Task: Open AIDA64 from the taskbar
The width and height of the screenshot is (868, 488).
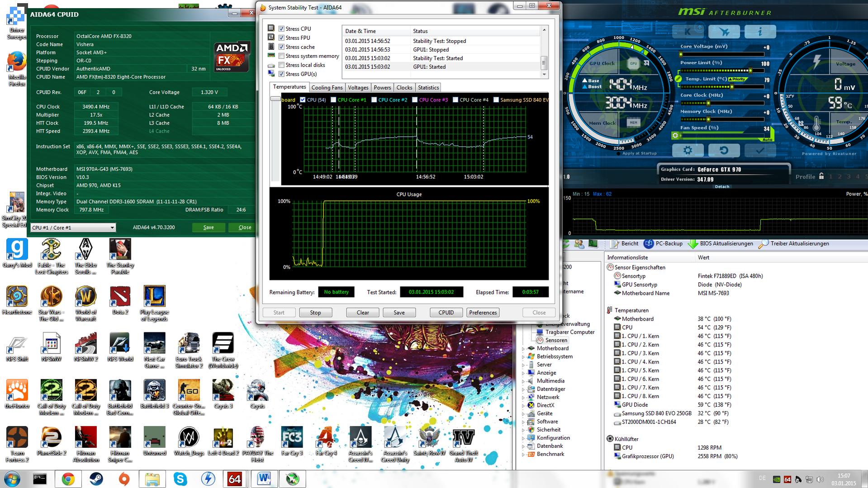Action: 234,479
